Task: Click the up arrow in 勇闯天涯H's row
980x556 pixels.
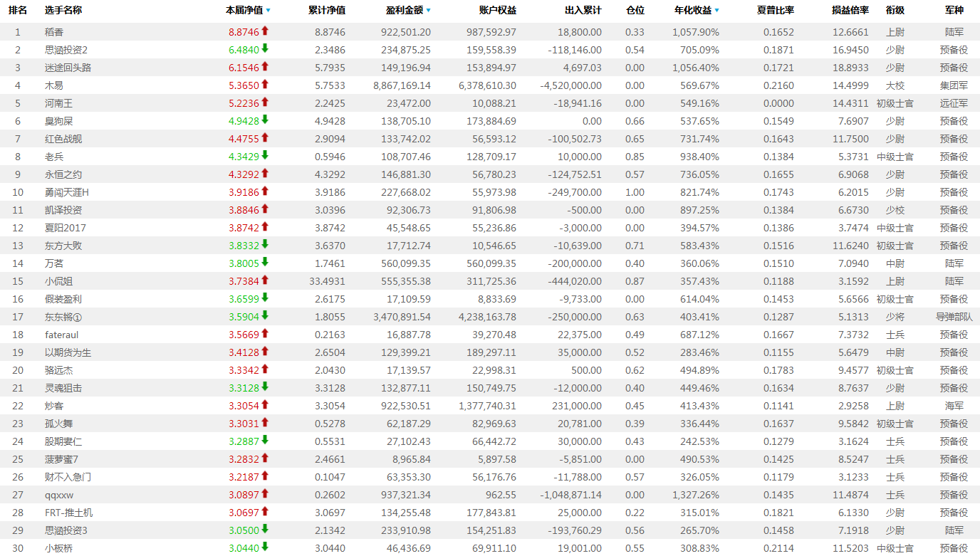Action: [x=265, y=191]
